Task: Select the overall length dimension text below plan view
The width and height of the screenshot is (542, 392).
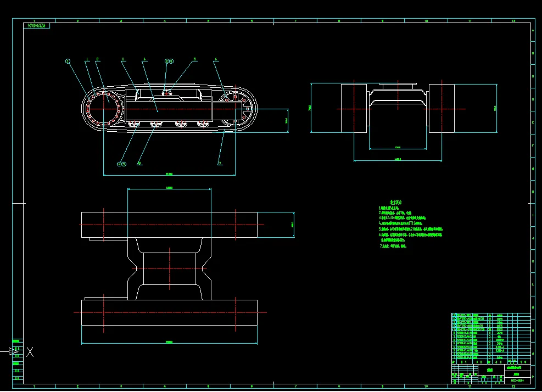Action: coord(169,342)
